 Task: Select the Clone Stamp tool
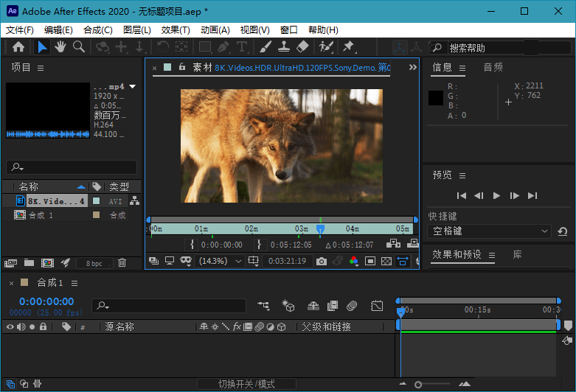tap(283, 46)
